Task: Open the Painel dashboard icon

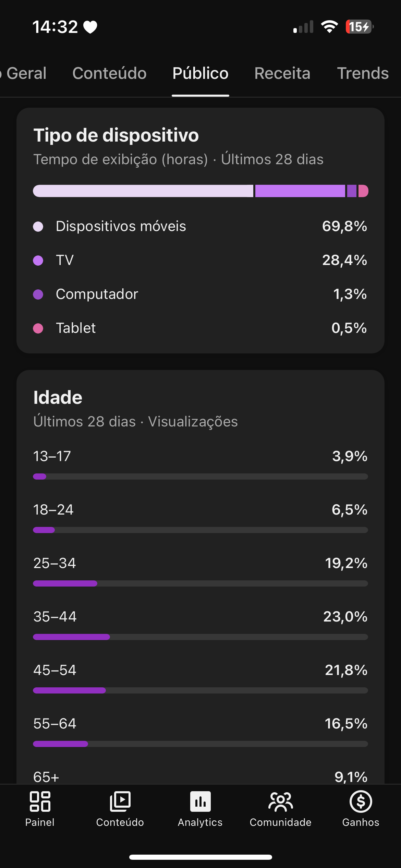Action: [40, 801]
